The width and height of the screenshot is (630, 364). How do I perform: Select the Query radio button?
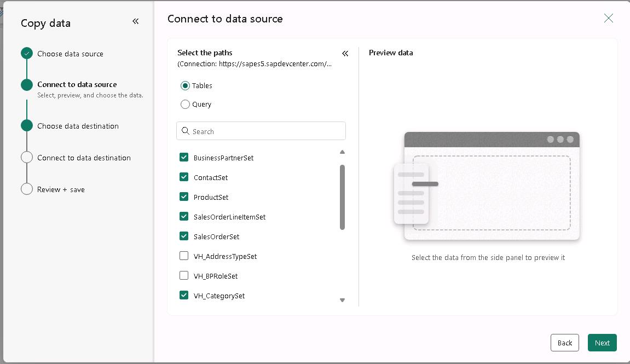click(x=185, y=104)
